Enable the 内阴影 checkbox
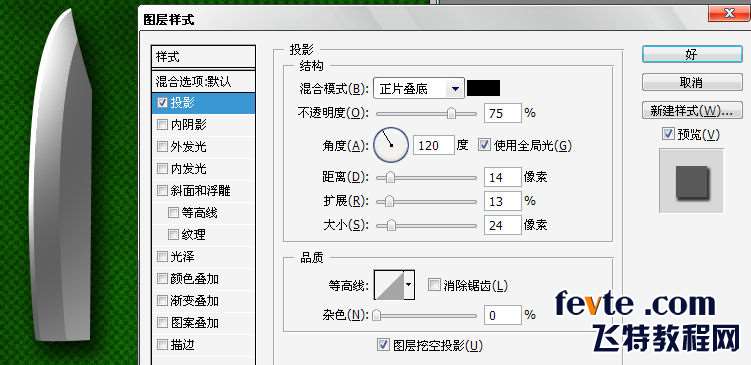 point(162,125)
